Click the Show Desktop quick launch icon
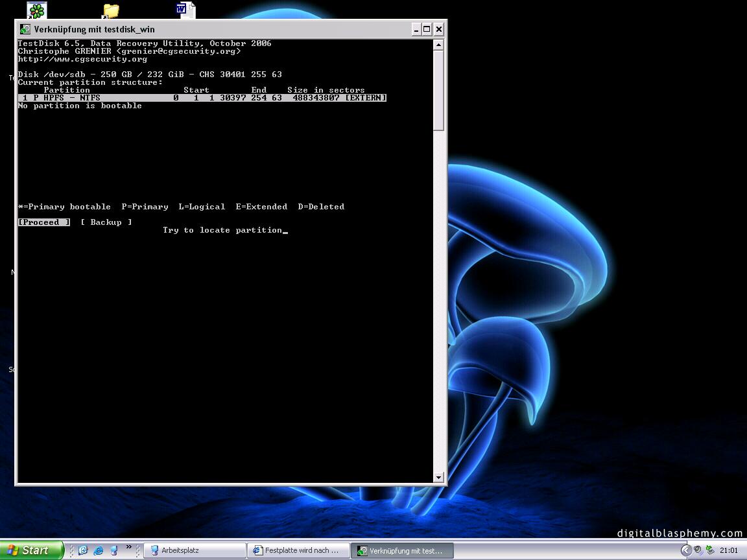Screen dimensions: 747x560 coord(84,550)
